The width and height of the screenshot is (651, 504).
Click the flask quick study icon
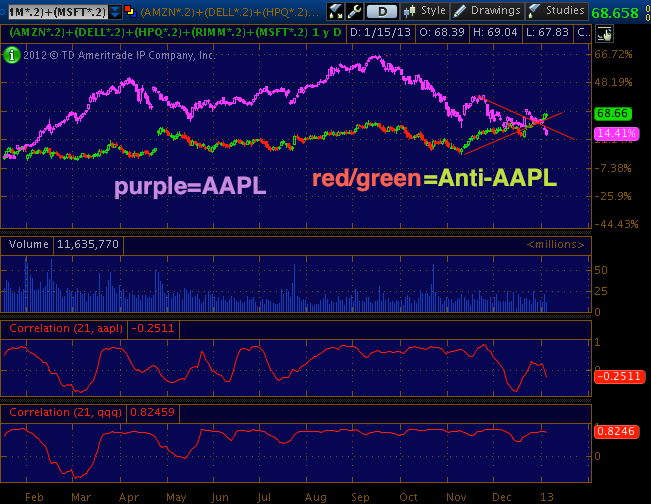[335, 11]
